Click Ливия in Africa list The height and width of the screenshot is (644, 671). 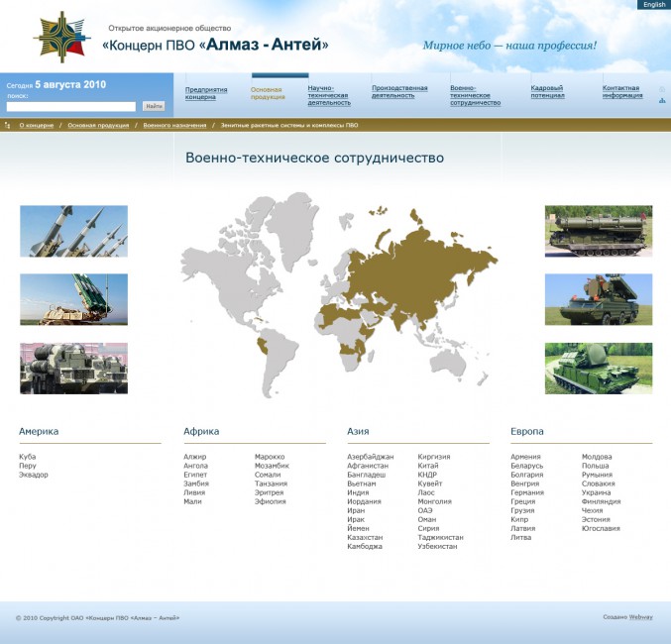pos(194,492)
